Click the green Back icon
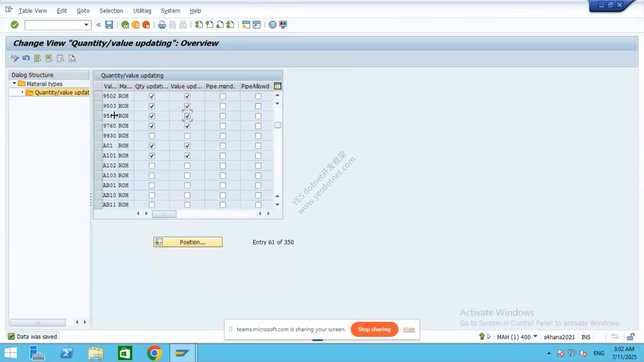 125,25
